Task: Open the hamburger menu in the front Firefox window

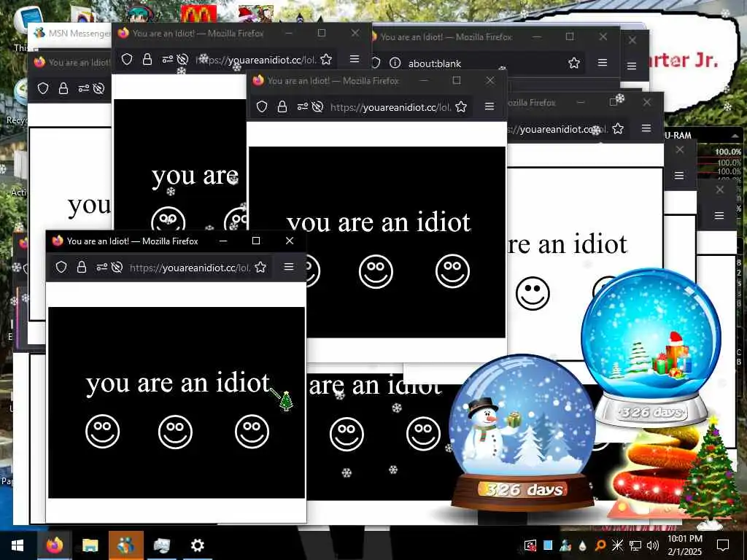Action: tap(289, 267)
